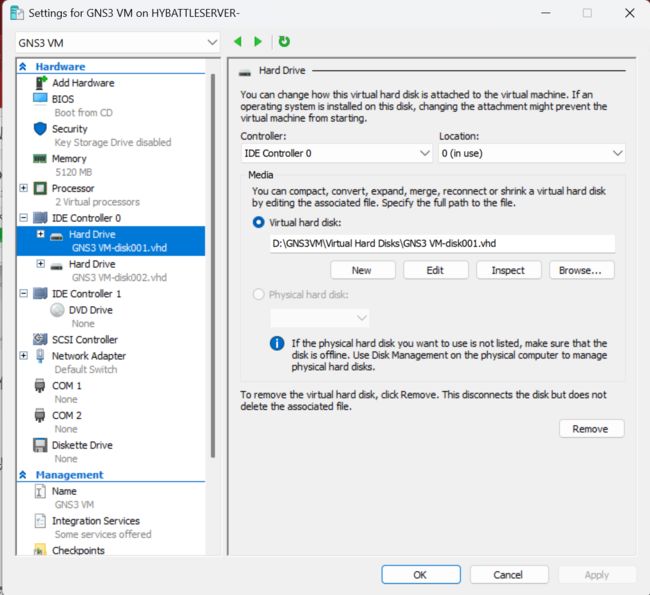Click the Name item icon under Management
The width and height of the screenshot is (650, 595).
[x=40, y=491]
